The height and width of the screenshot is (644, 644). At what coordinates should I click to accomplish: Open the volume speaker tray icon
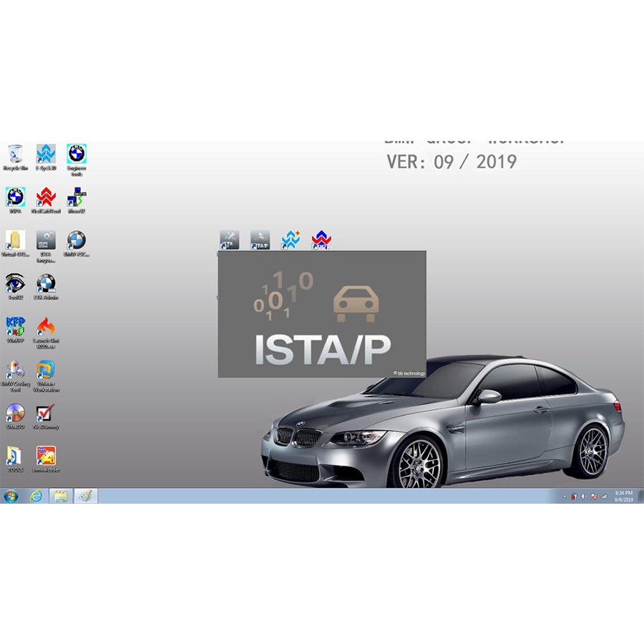pos(584,497)
